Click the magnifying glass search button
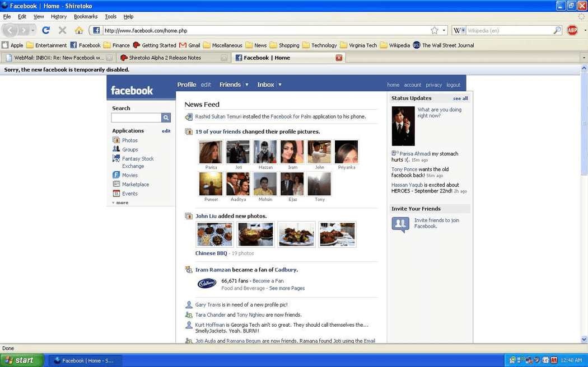 click(166, 117)
